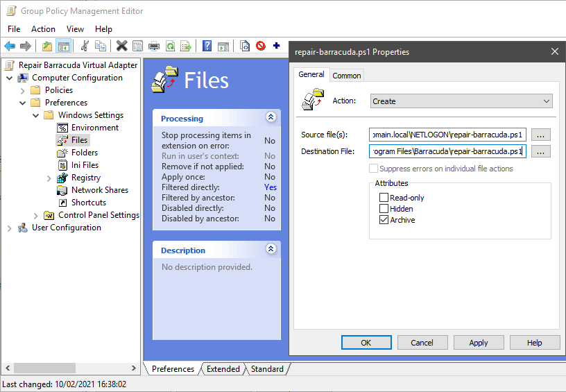Collapse the Preferences folder node
Image resolution: width=566 pixels, height=392 pixels.
[x=22, y=103]
